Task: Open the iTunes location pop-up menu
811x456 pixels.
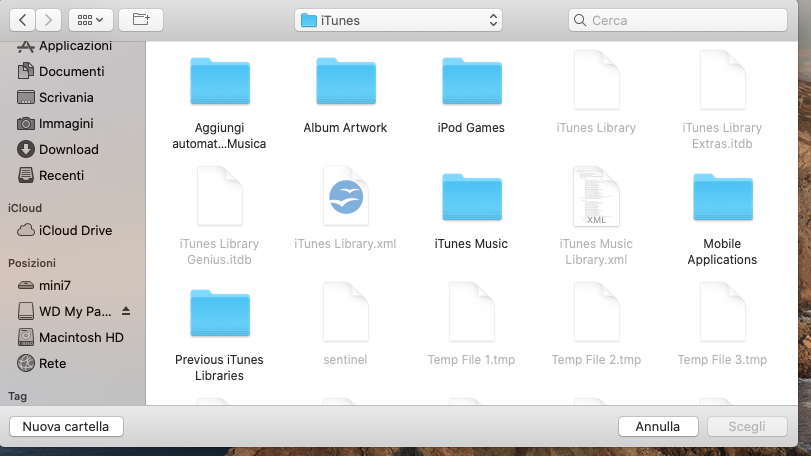Action: pyautogui.click(x=398, y=20)
